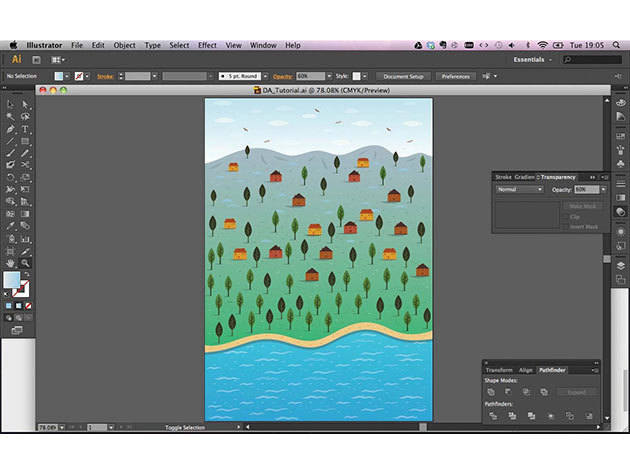Open the stroke weight dropdown

154,76
